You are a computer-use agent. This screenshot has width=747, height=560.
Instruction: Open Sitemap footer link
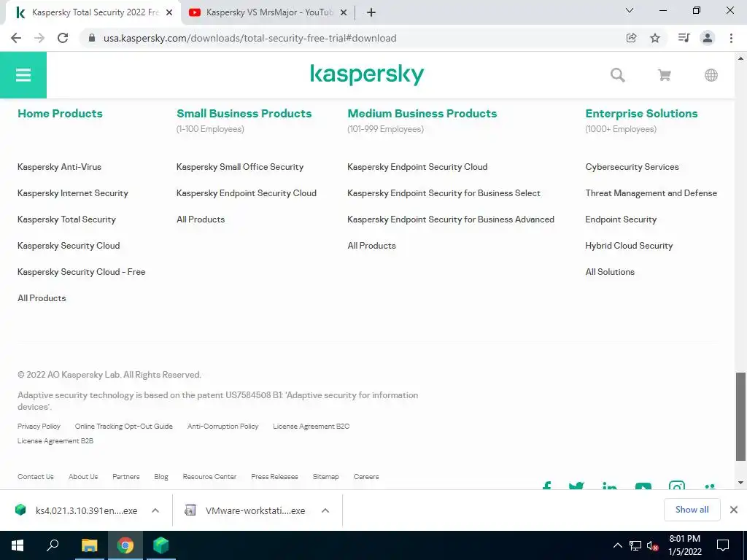click(325, 476)
